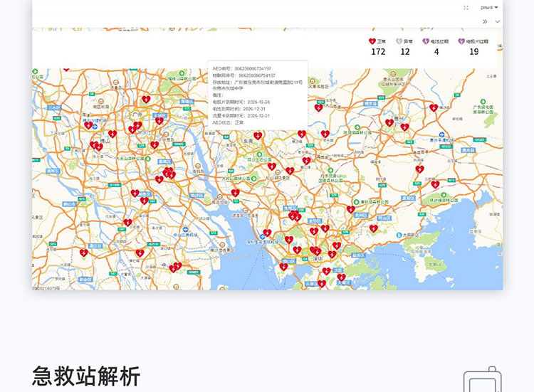Click the AED info popup window

(x=257, y=95)
